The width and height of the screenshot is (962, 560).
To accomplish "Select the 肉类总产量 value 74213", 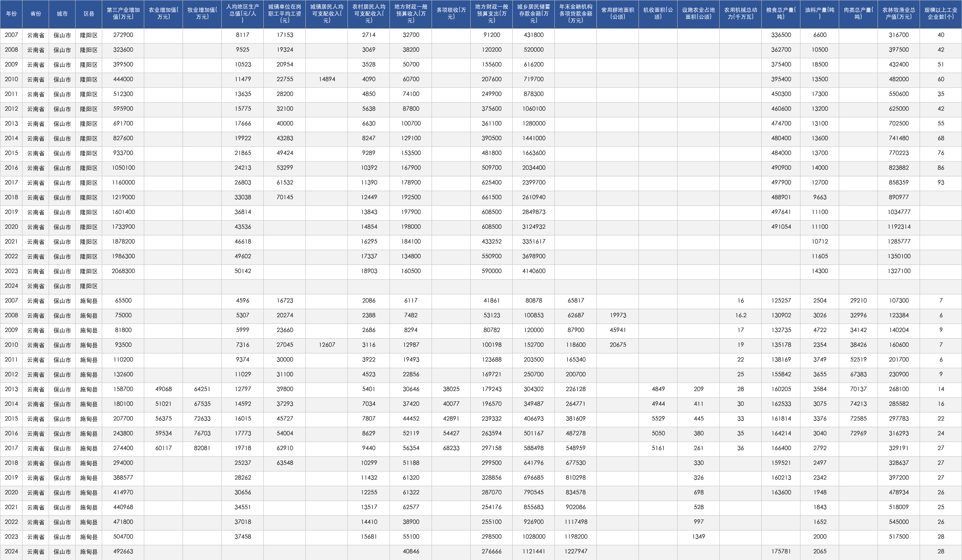I will [858, 404].
